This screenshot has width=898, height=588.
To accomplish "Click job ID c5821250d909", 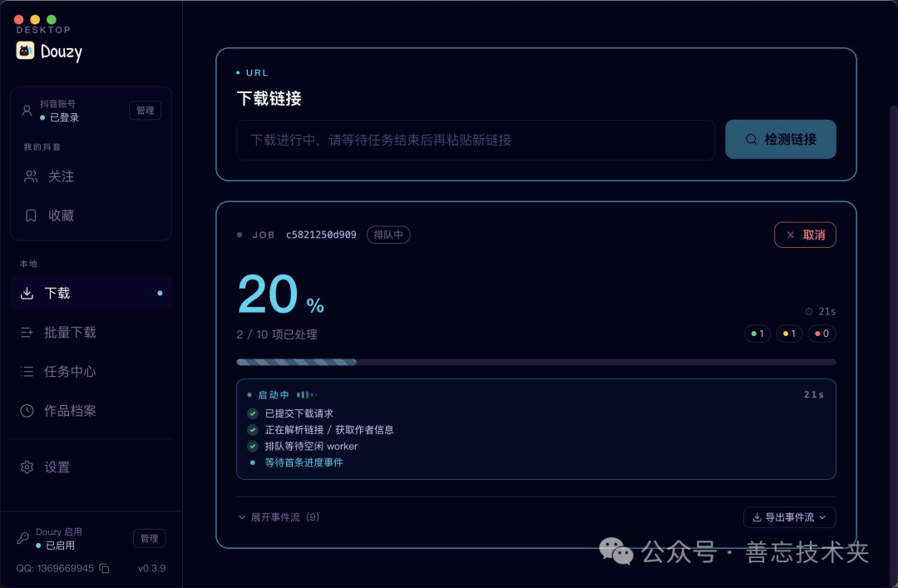I will (x=321, y=235).
